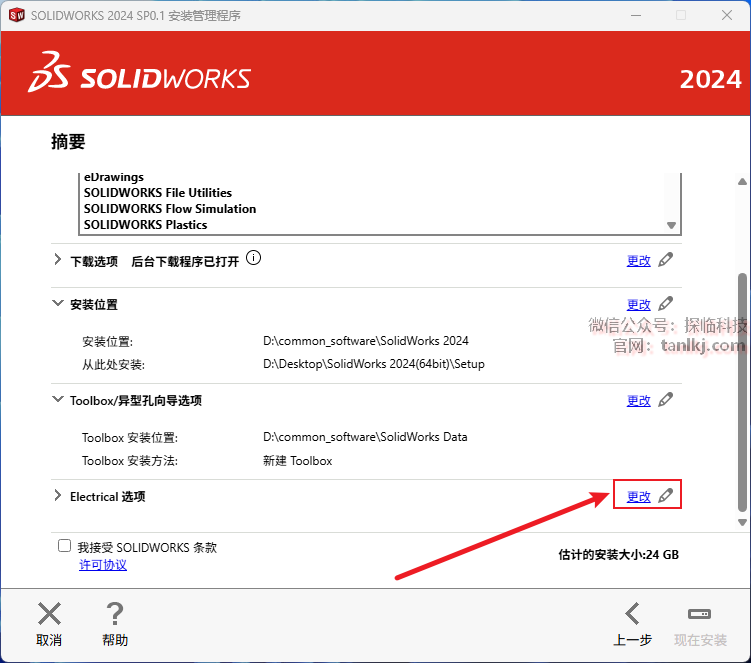Click 更改 link for 安装位置
Viewport: 751px width, 663px height.
(638, 305)
